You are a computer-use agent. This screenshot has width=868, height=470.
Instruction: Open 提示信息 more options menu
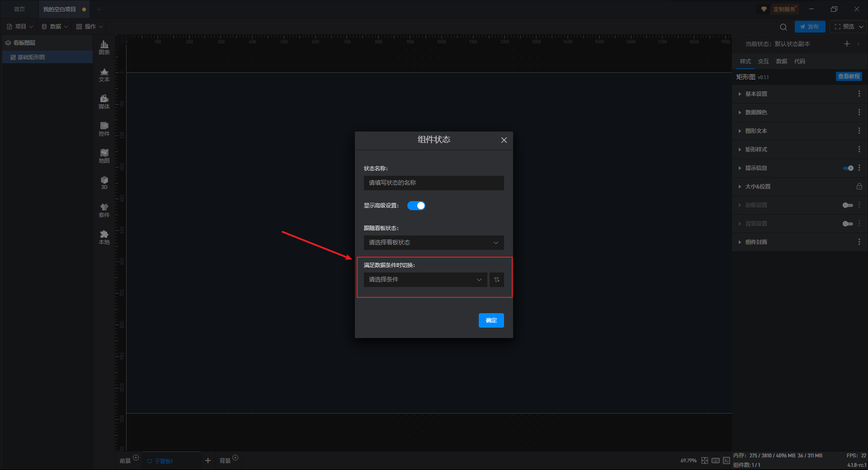coord(859,168)
